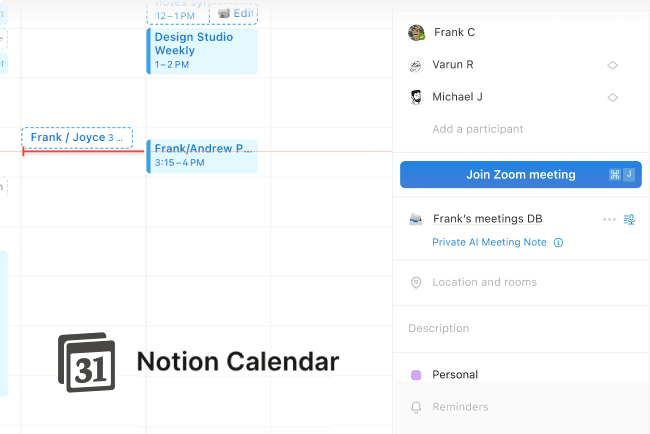Click the AI notes icon beside Frank's meetings DB

[629, 219]
